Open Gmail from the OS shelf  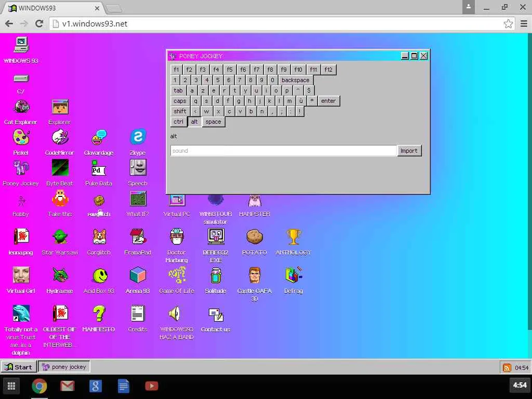click(68, 386)
